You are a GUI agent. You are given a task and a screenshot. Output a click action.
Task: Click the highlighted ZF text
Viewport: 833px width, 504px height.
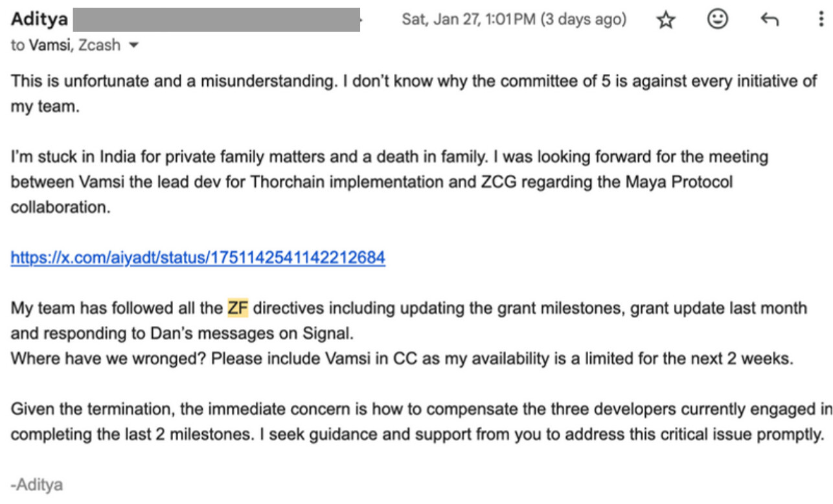tap(238, 308)
